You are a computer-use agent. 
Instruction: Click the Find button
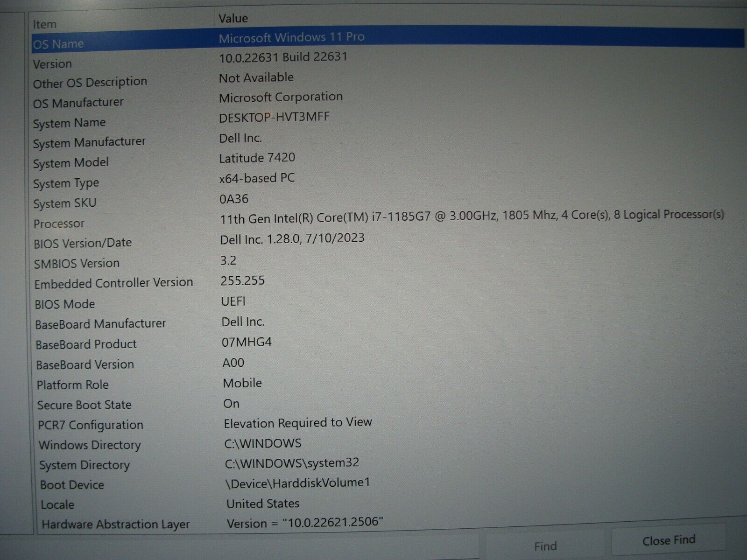pos(545,544)
